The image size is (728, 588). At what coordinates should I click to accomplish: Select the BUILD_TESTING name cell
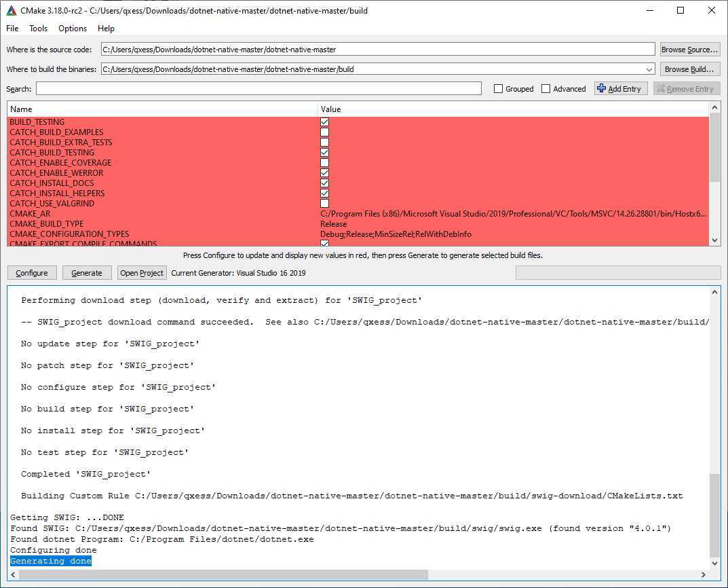point(163,122)
